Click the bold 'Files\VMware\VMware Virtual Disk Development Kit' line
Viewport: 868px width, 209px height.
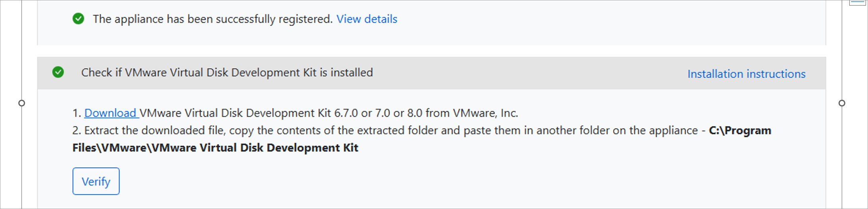(x=215, y=148)
